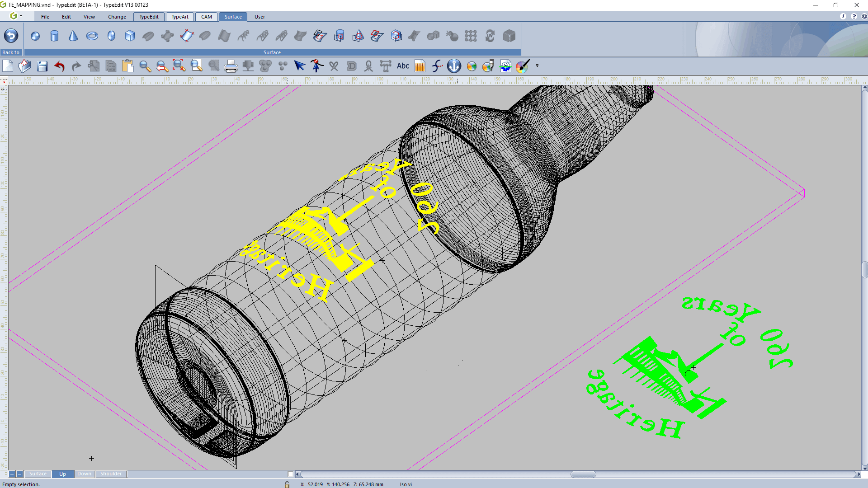Click the Back to arrow button

pyautogui.click(x=11, y=36)
